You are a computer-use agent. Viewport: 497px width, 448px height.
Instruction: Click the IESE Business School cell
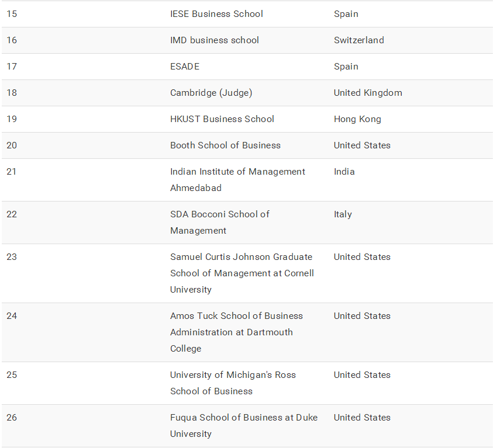pyautogui.click(x=216, y=14)
